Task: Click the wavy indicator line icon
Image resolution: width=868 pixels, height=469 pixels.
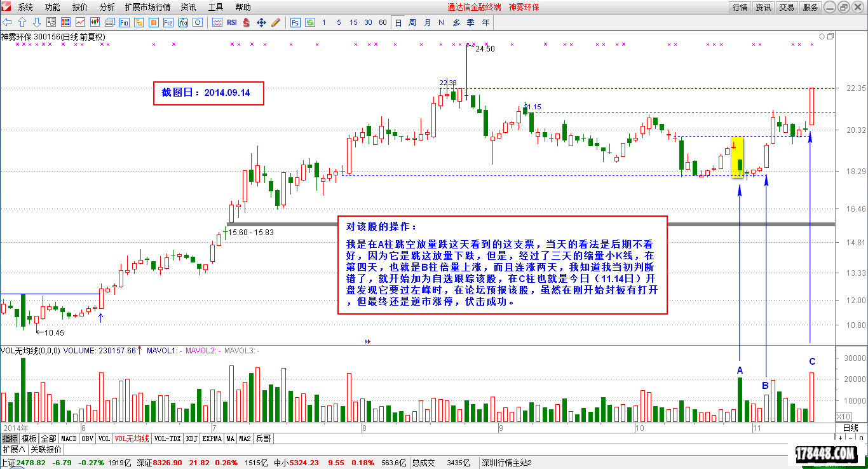Action: (x=217, y=22)
